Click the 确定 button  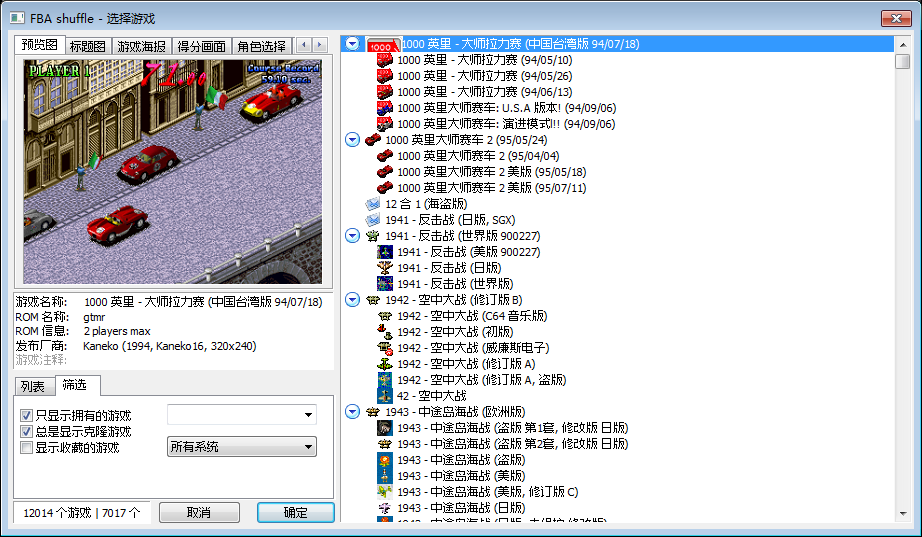point(296,512)
